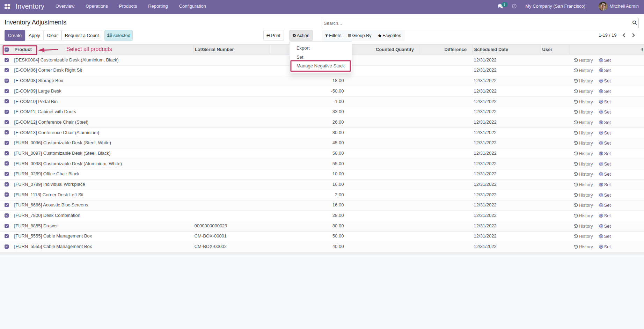Open optional columns kebab icon
Viewport: 644px width, 329px height.
tap(642, 50)
